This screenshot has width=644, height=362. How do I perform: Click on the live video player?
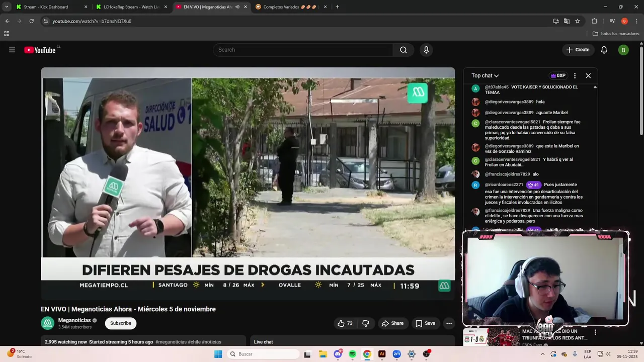(x=248, y=184)
